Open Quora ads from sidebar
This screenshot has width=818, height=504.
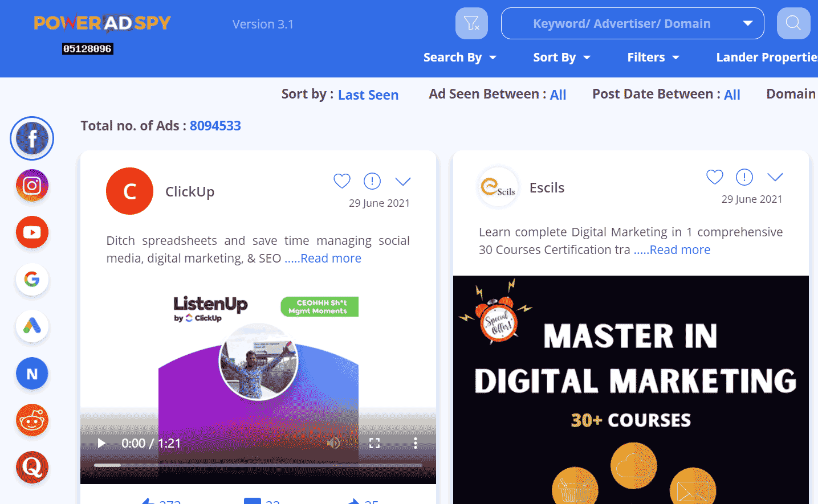point(32,468)
